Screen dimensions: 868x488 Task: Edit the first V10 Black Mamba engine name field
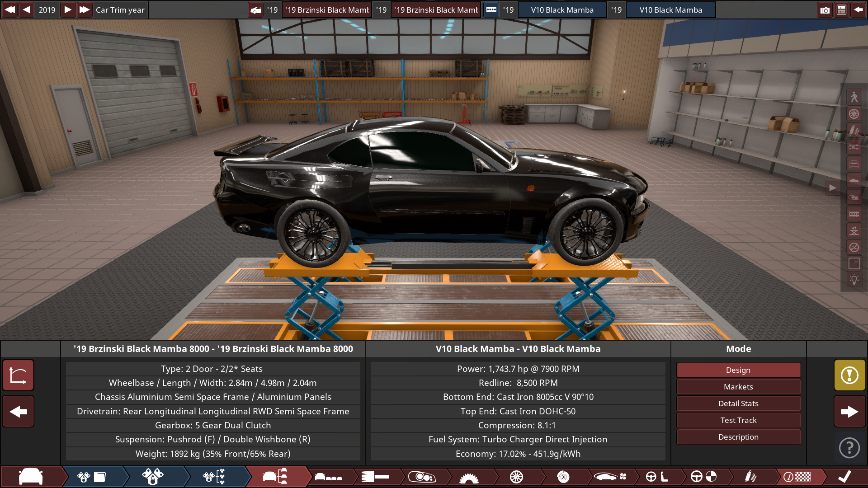click(x=562, y=10)
